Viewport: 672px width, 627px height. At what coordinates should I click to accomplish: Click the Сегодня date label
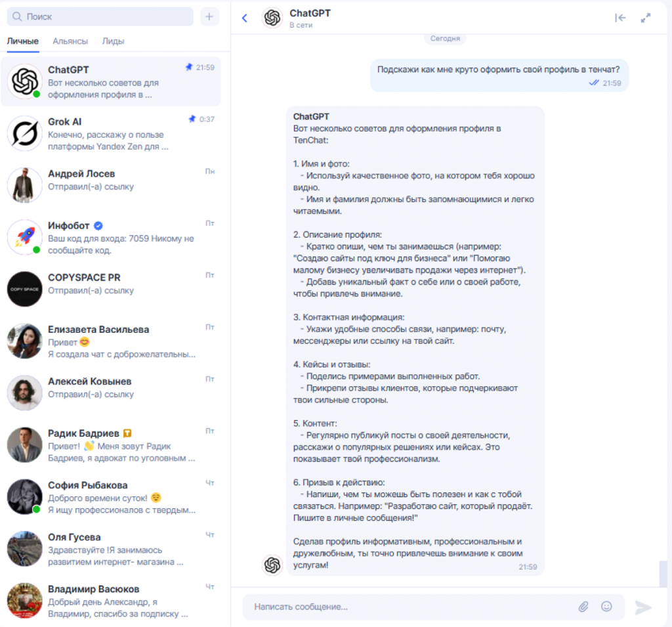[445, 39]
